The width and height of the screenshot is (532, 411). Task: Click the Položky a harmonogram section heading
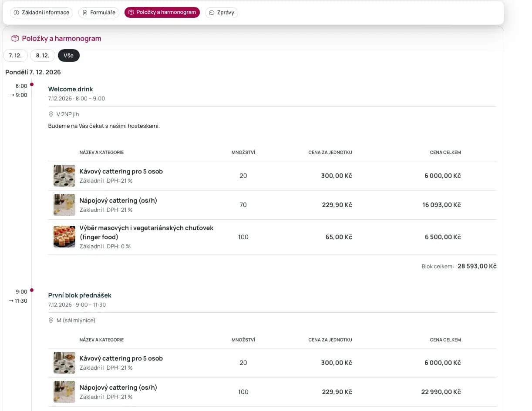coord(61,38)
